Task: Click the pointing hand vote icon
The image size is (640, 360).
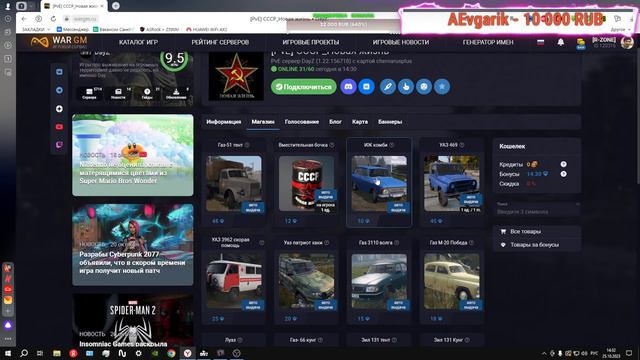Action: pyautogui.click(x=406, y=87)
